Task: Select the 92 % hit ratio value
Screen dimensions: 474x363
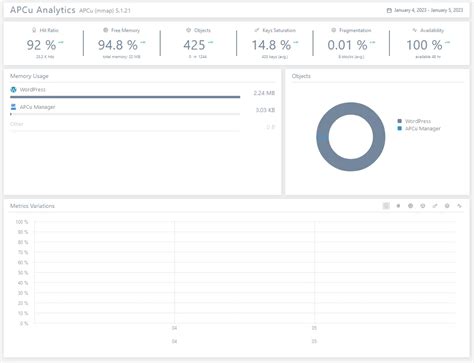Action: pos(41,45)
